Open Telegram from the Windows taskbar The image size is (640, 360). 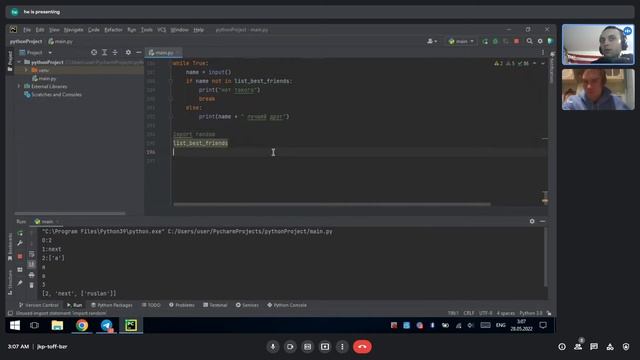(107, 325)
